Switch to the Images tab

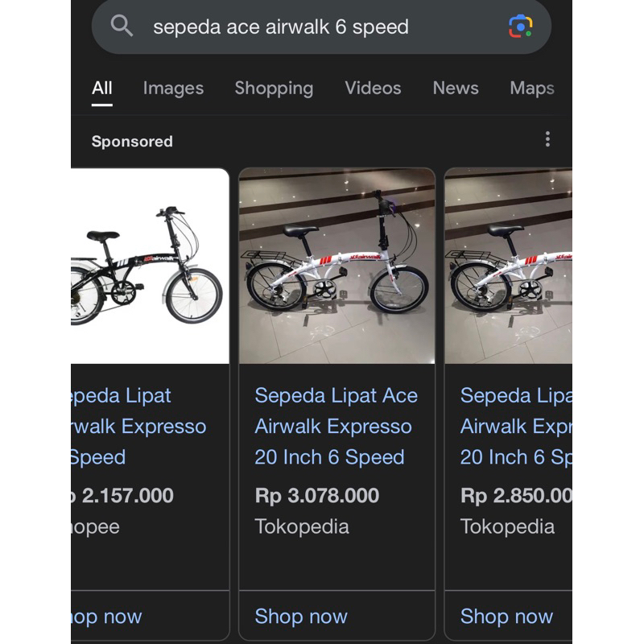coord(173,89)
